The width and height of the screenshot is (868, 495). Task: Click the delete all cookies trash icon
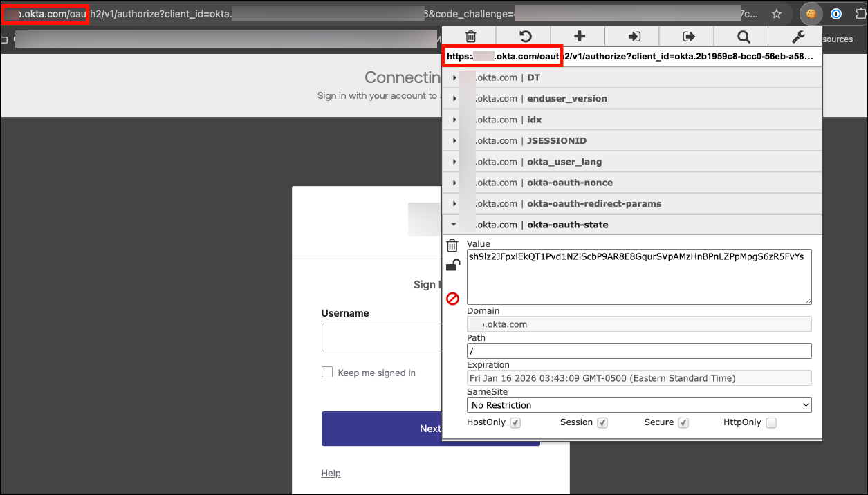click(470, 37)
